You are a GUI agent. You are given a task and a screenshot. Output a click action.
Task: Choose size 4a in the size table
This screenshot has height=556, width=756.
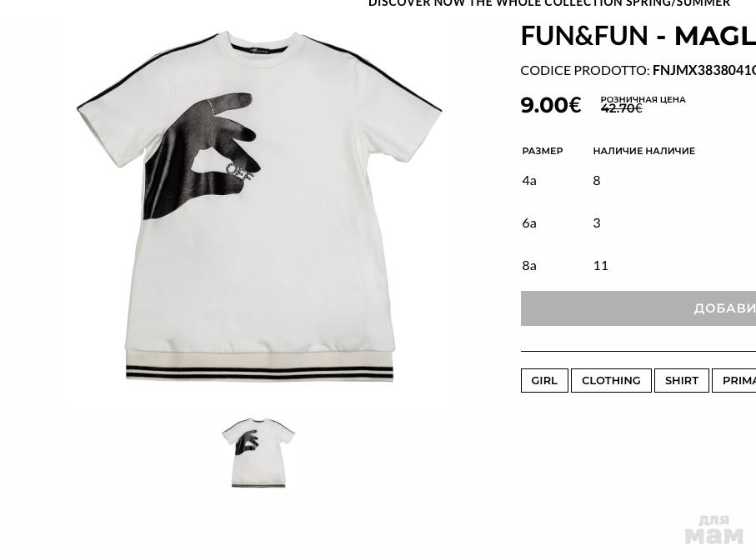coord(529,180)
